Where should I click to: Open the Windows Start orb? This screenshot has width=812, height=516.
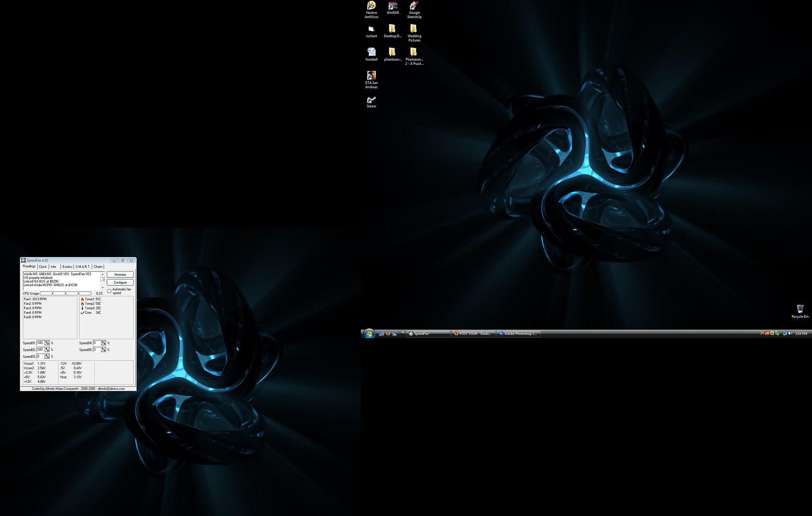[x=369, y=333]
